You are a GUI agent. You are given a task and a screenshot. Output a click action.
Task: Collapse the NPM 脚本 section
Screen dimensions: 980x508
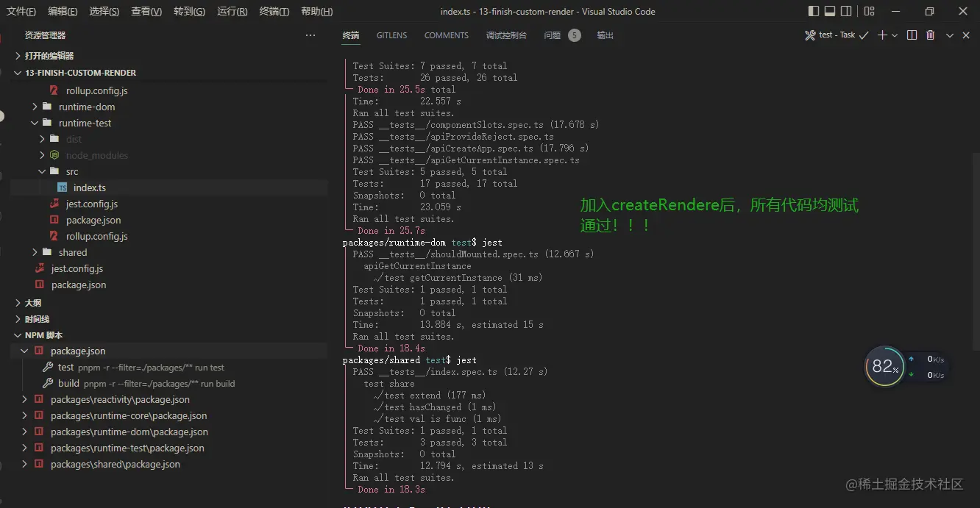click(169, 335)
